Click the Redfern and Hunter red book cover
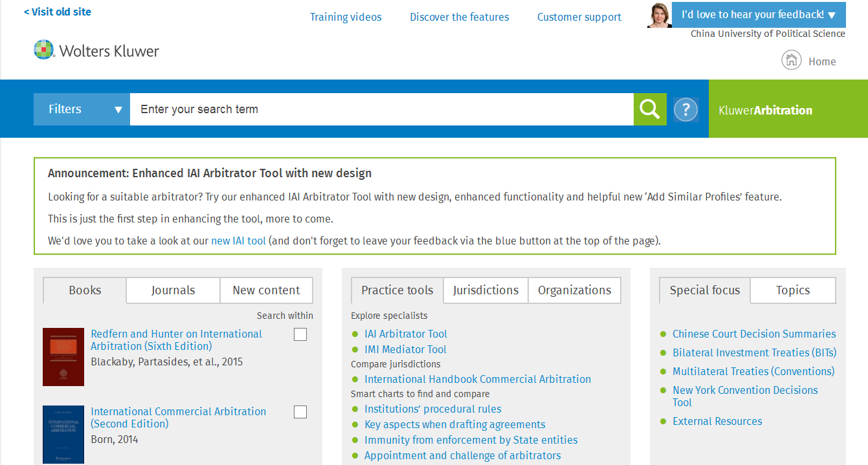This screenshot has width=868, height=465. click(63, 357)
